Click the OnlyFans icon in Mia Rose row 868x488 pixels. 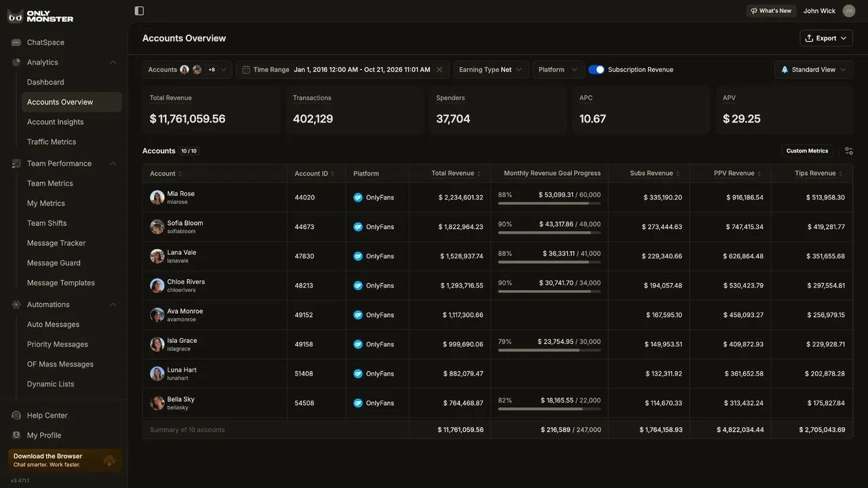click(x=358, y=198)
